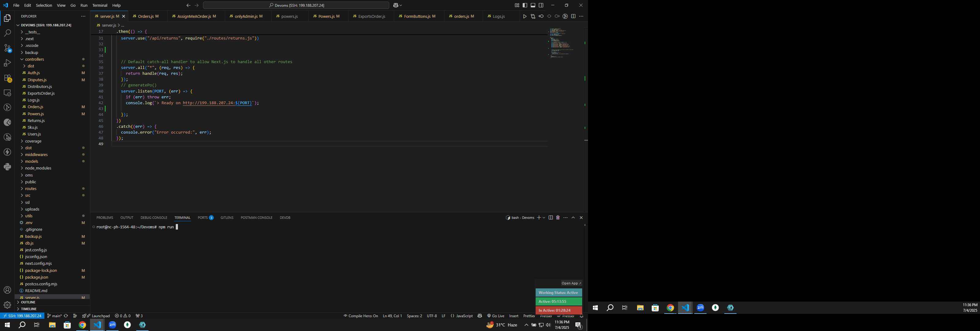Viewport: 980px width, 331px height.
Task: Kill terminal with the trash icon
Action: (x=558, y=218)
